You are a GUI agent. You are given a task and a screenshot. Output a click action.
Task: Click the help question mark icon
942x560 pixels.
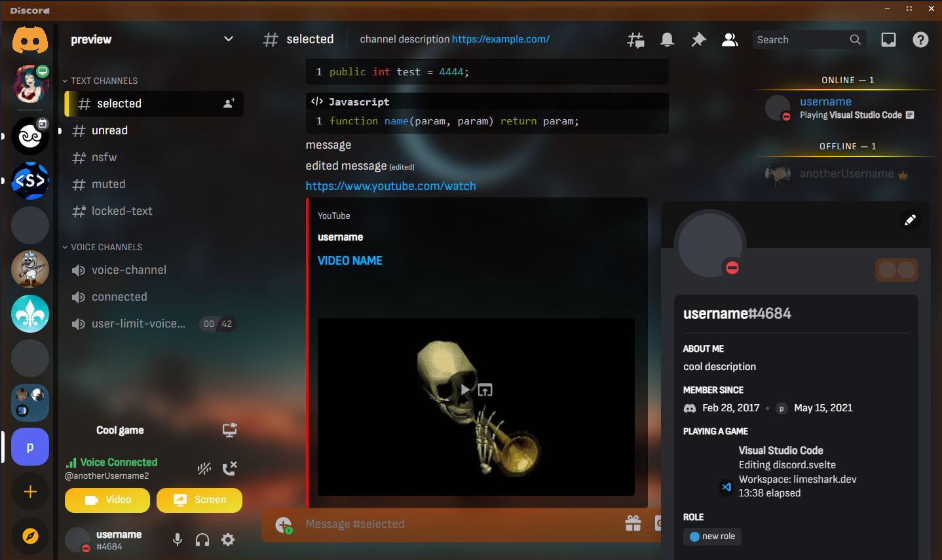pyautogui.click(x=920, y=39)
